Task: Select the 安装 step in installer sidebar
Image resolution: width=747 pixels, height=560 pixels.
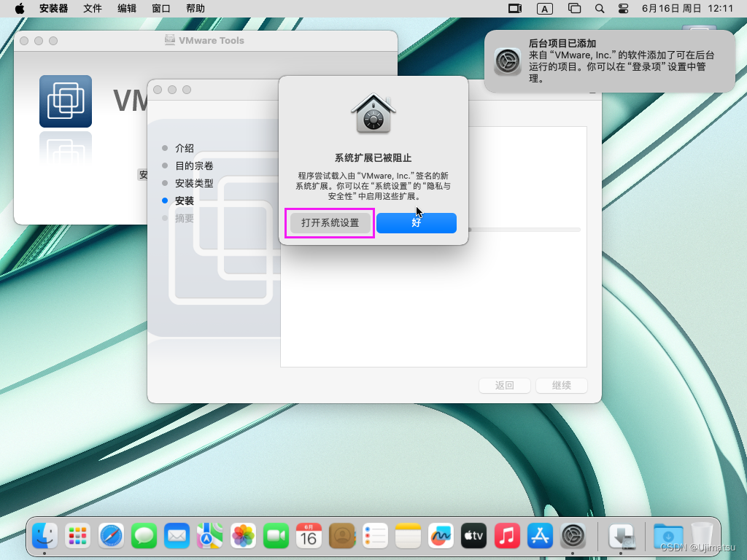Action: [185, 201]
